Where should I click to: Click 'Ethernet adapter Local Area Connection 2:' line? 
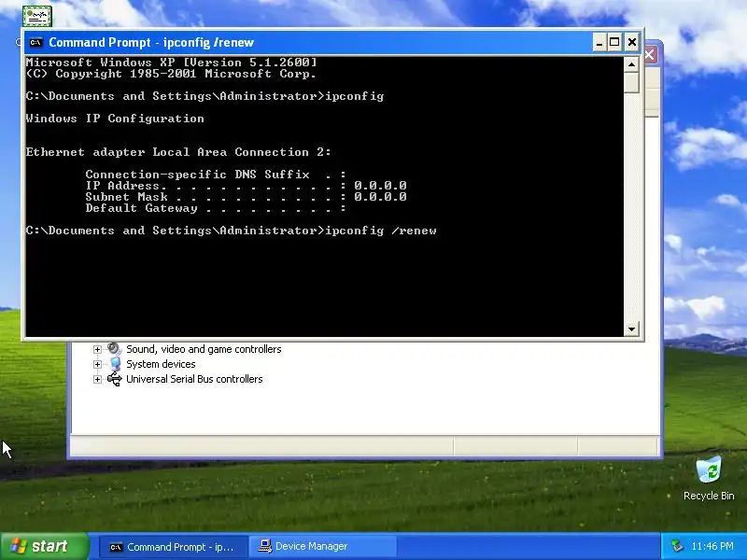pos(178,152)
